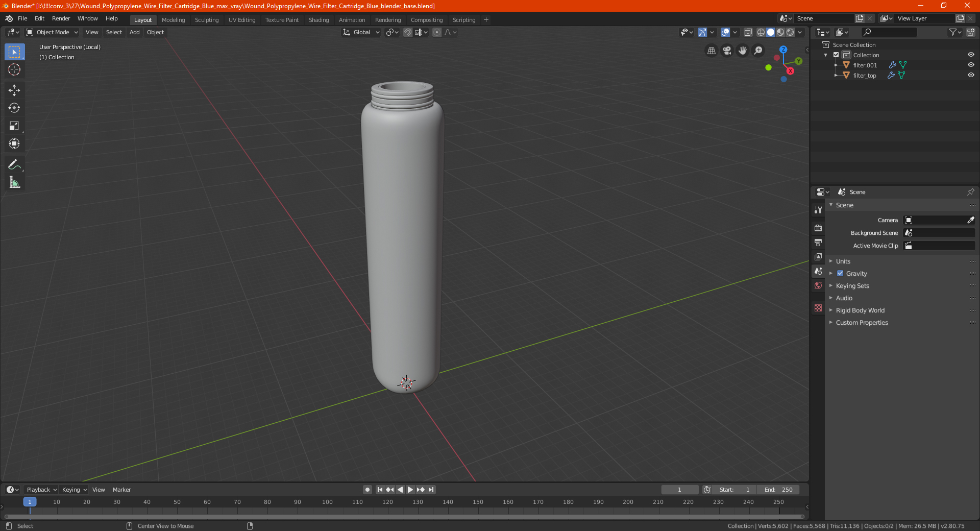Image resolution: width=980 pixels, height=531 pixels.
Task: Pin the Scene properties editor
Action: (970, 192)
